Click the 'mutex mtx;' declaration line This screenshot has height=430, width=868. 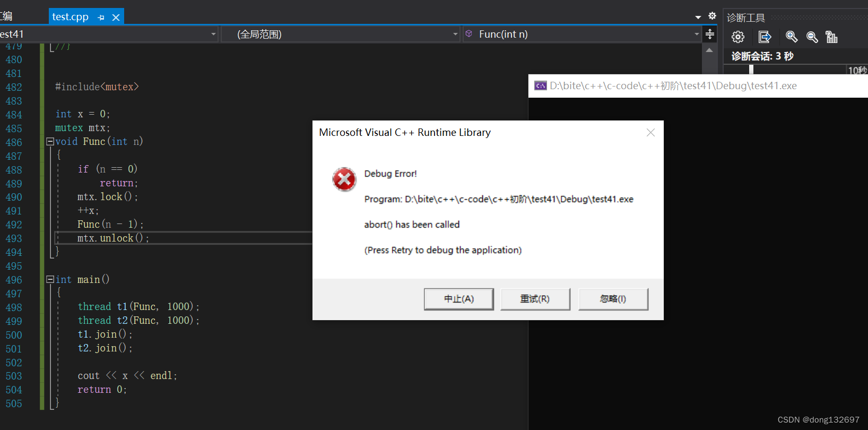pos(83,128)
